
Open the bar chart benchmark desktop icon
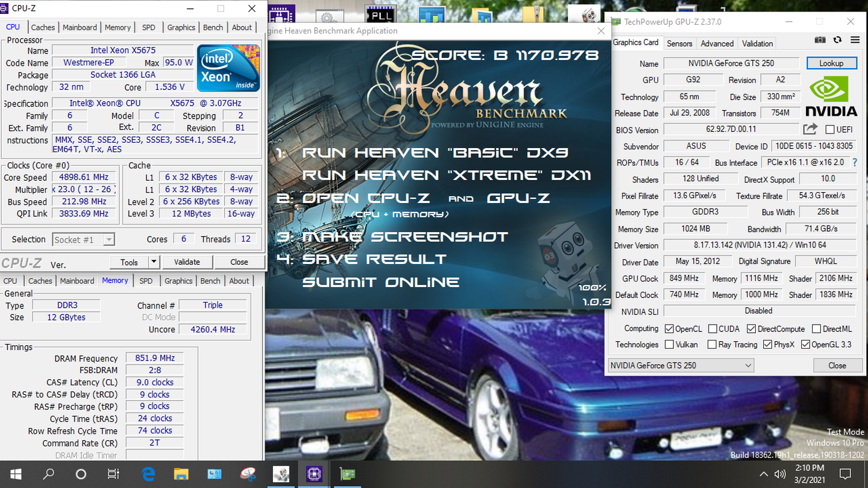tap(432, 15)
